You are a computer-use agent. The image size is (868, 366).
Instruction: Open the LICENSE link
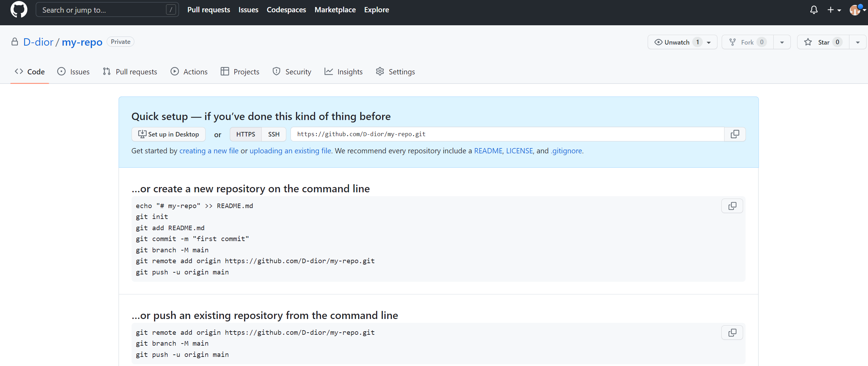pos(519,151)
